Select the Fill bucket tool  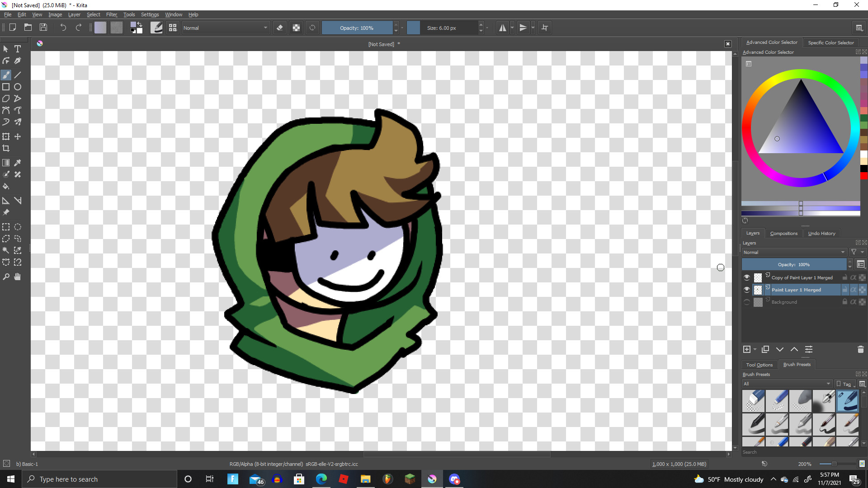pos(6,186)
